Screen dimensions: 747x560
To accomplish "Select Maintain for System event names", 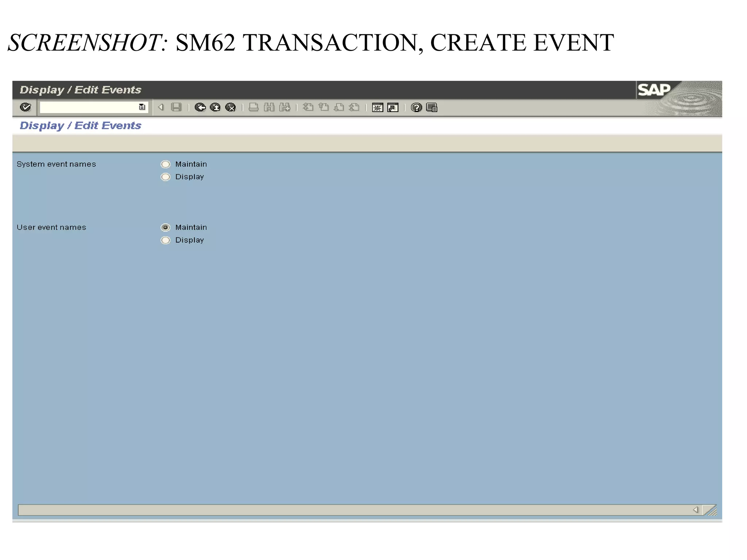I will point(166,164).
